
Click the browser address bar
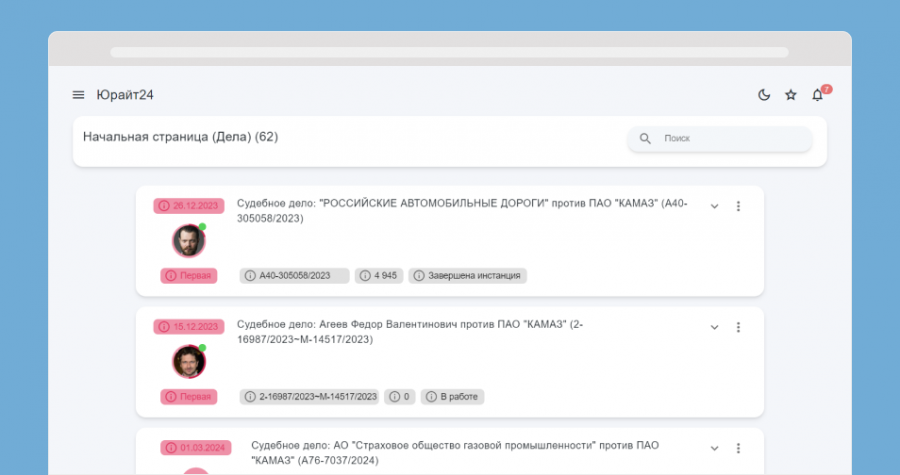(449, 52)
